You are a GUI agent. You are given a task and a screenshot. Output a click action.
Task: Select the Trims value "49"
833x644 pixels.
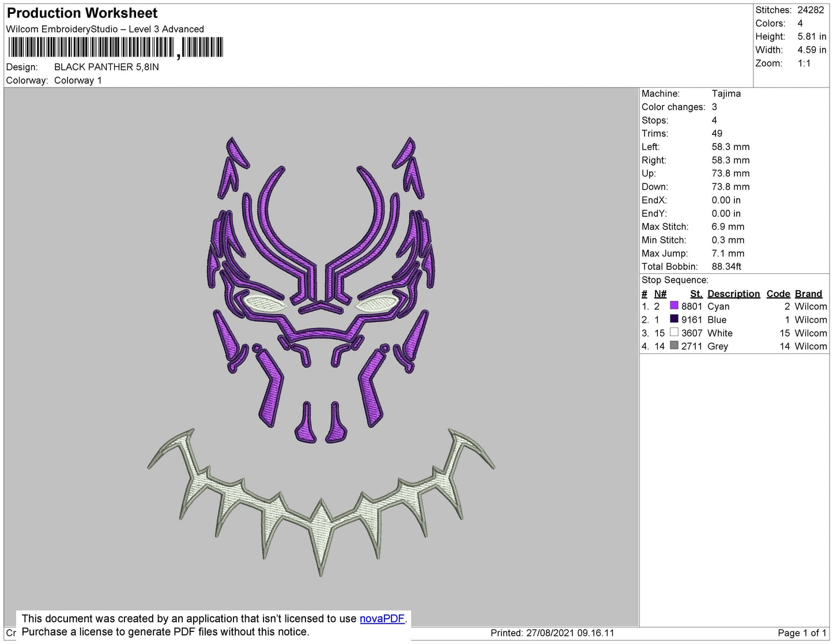point(717,134)
